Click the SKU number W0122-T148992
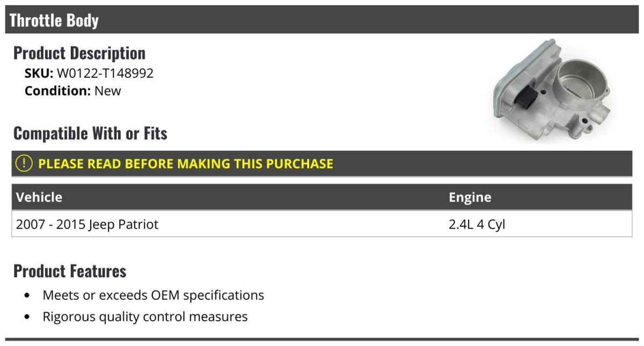Image resolution: width=644 pixels, height=346 pixels. click(x=105, y=73)
